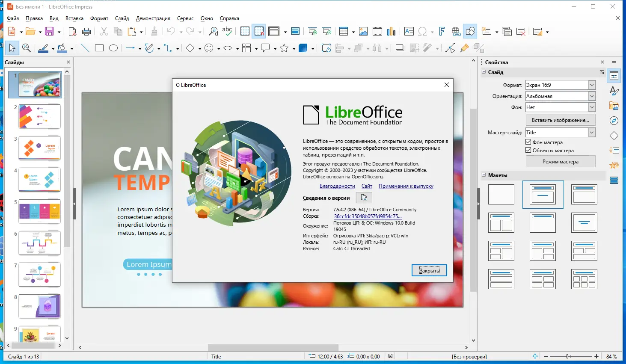626x364 pixels.
Task: Open the Navigator deck in sidebar
Action: [614, 121]
